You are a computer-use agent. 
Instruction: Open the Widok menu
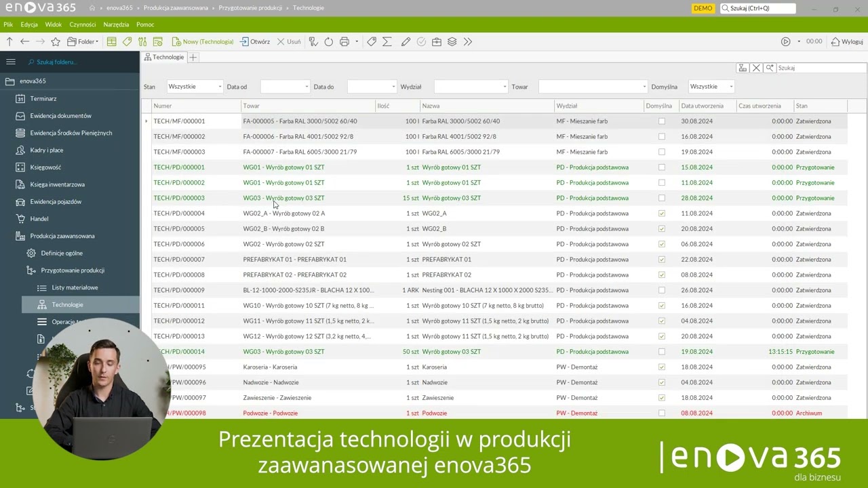(53, 24)
